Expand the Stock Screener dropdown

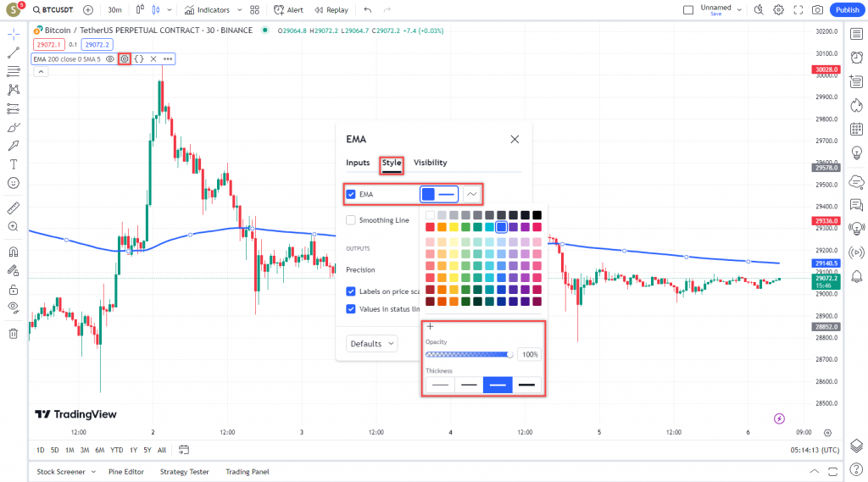click(x=93, y=472)
